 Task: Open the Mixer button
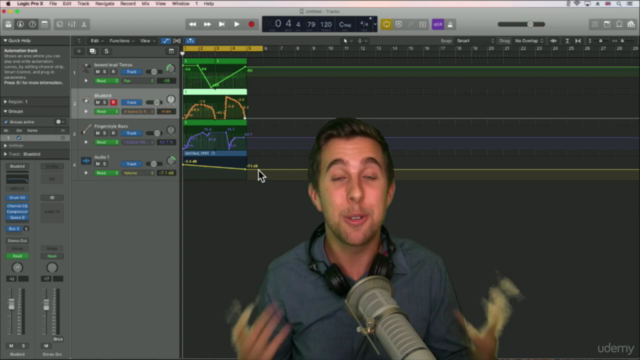click(x=72, y=24)
